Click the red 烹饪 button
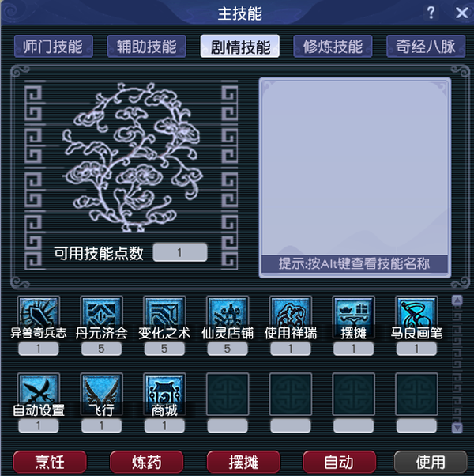 [50, 462]
